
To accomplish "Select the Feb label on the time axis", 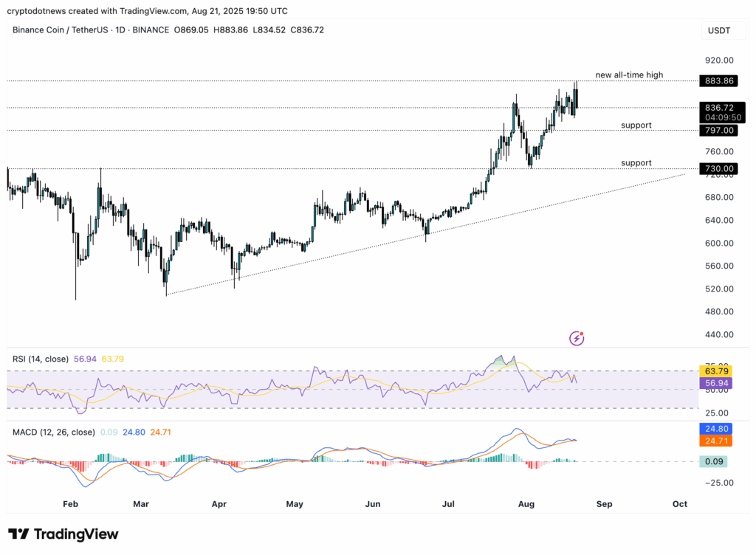I will coord(70,503).
